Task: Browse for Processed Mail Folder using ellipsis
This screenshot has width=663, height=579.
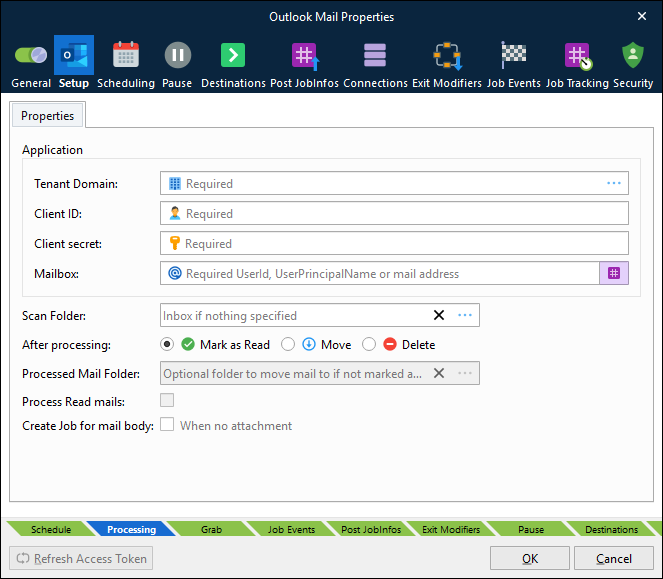Action: (465, 373)
